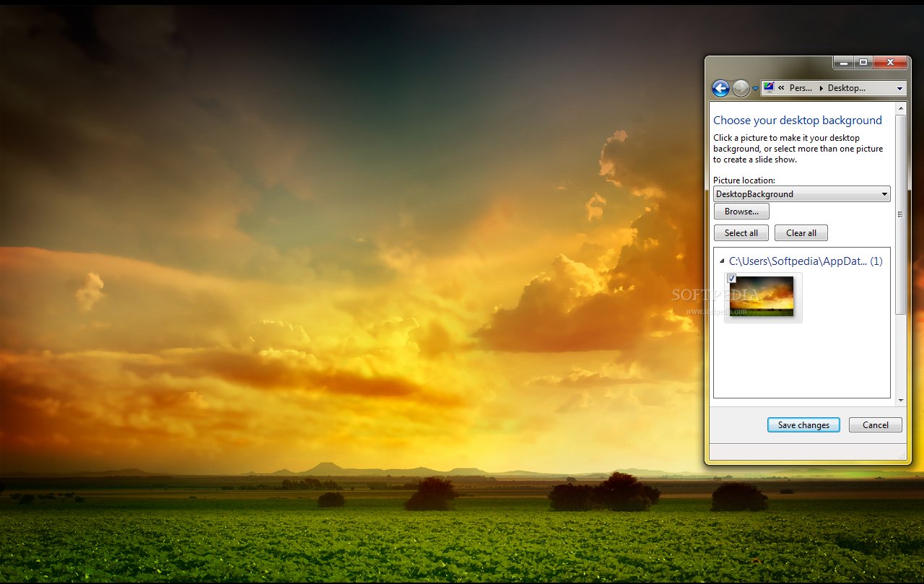Open the recent pages arrow beside Forward
The image size is (924, 584).
tap(755, 89)
